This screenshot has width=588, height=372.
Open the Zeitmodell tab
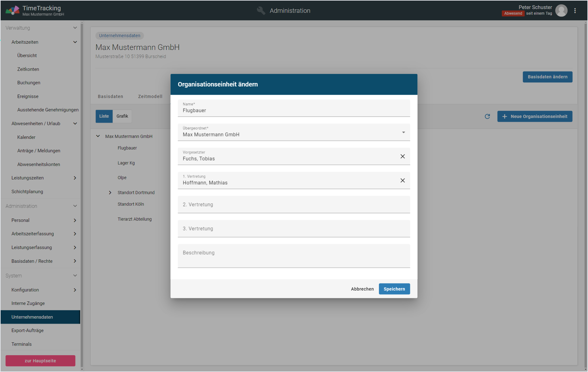coord(150,96)
